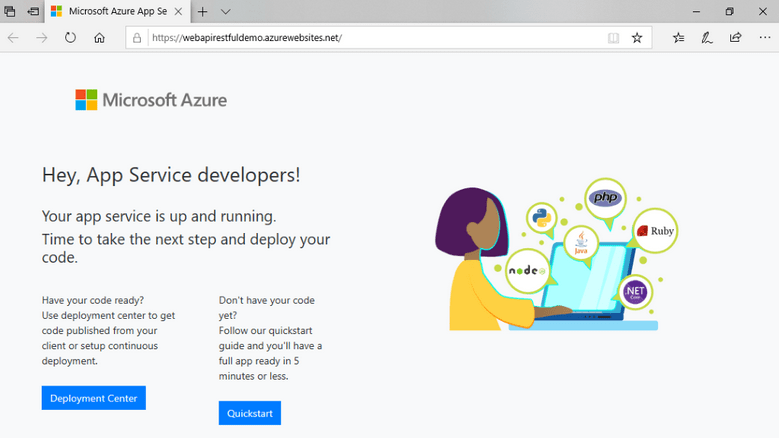
Task: Go to the Home page icon
Action: tap(99, 38)
